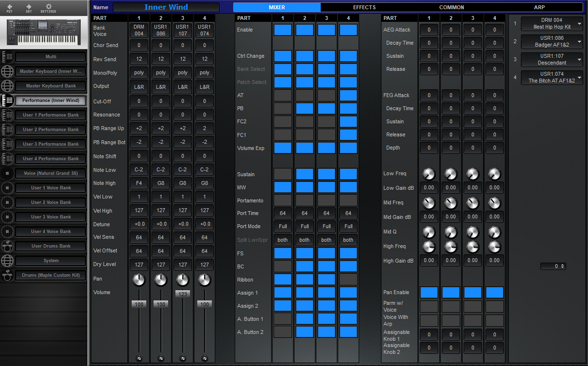The width and height of the screenshot is (588, 366).
Task: Open the ARP tab
Action: (539, 7)
